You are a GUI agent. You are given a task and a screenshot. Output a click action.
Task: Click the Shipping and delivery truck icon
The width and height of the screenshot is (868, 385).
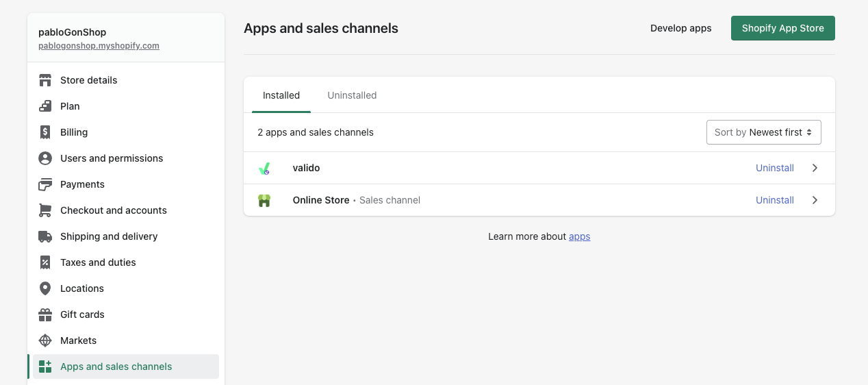[x=45, y=236]
